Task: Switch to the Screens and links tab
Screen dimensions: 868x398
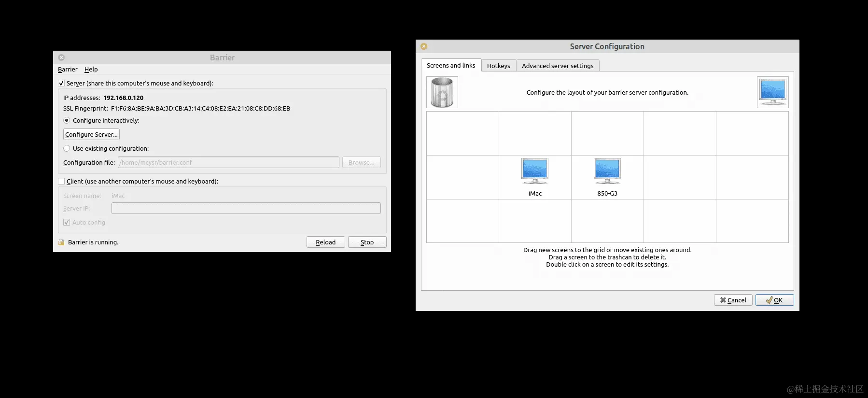Action: [x=451, y=65]
